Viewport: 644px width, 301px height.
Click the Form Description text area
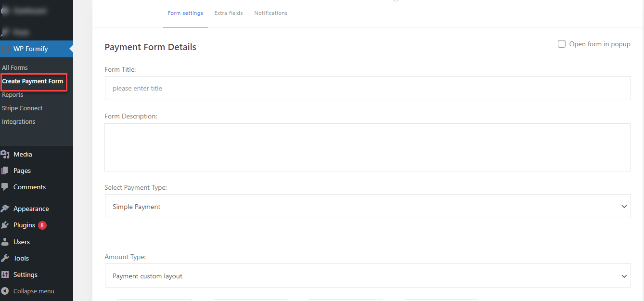(368, 147)
